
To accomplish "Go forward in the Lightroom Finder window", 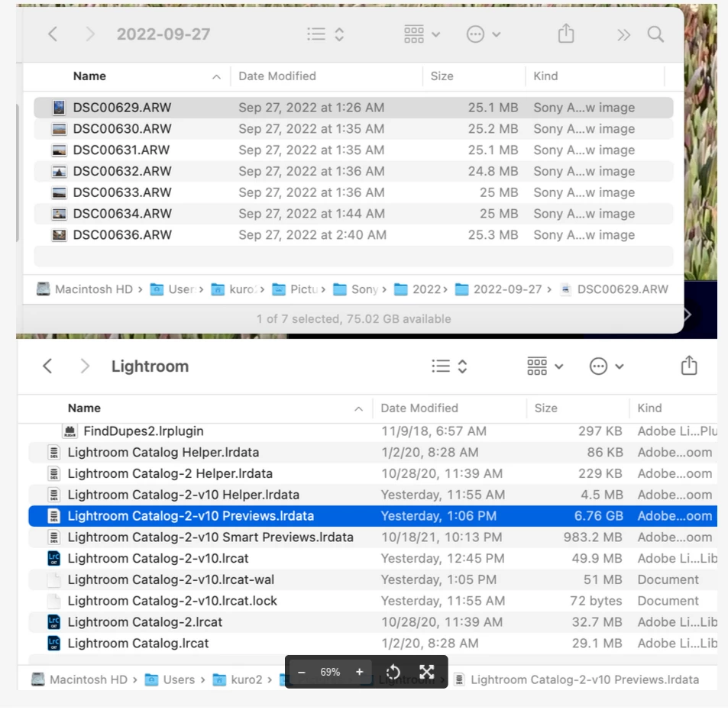I will 85,366.
